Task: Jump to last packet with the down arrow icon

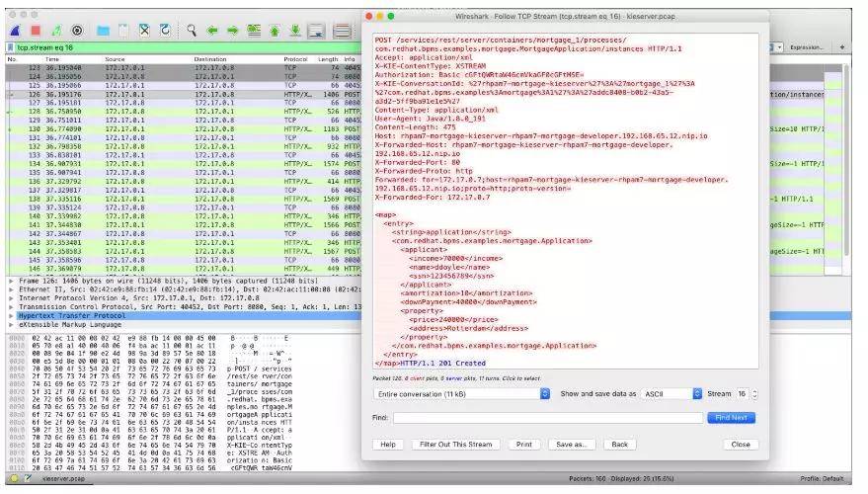Action: coord(295,31)
